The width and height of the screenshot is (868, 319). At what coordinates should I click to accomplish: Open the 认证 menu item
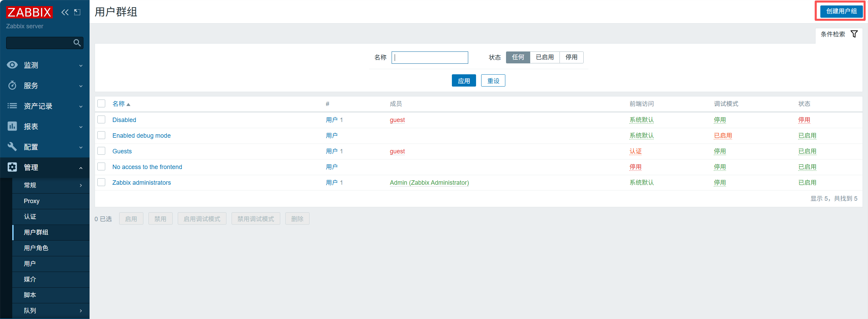tap(51, 217)
